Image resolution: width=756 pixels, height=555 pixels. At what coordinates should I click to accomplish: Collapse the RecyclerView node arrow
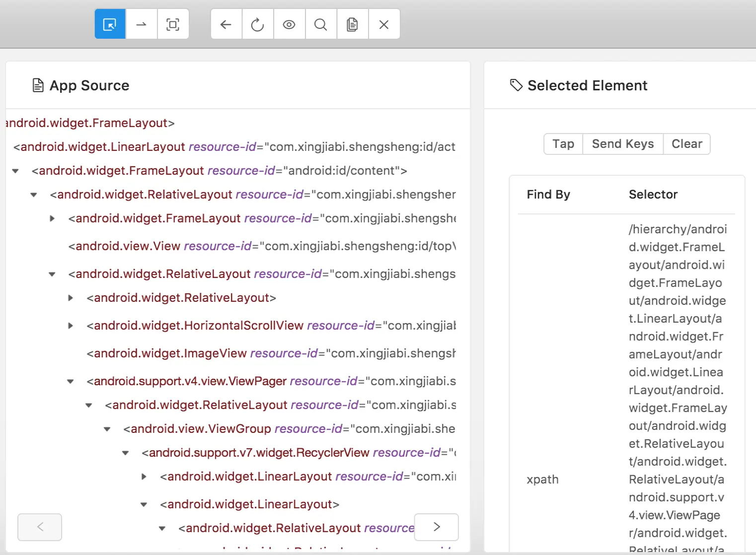pyautogui.click(x=126, y=453)
